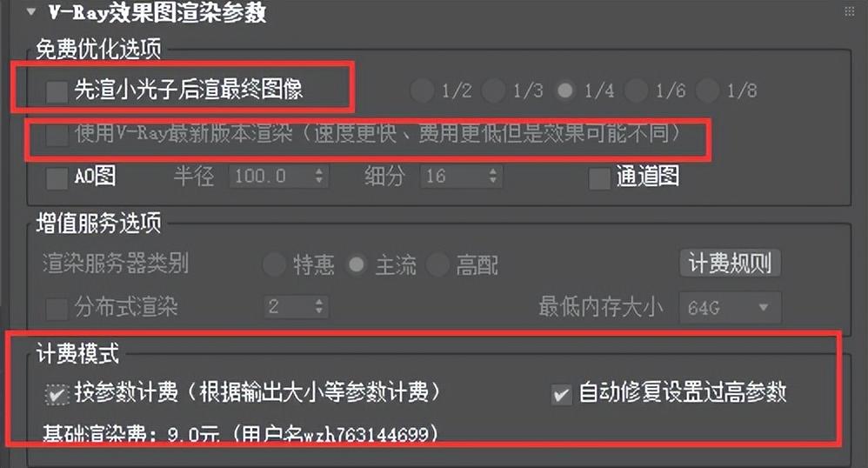Viewport: 868px width, 468px height.
Task: Toggle the 按参数计费 checkbox
Action: [x=57, y=394]
